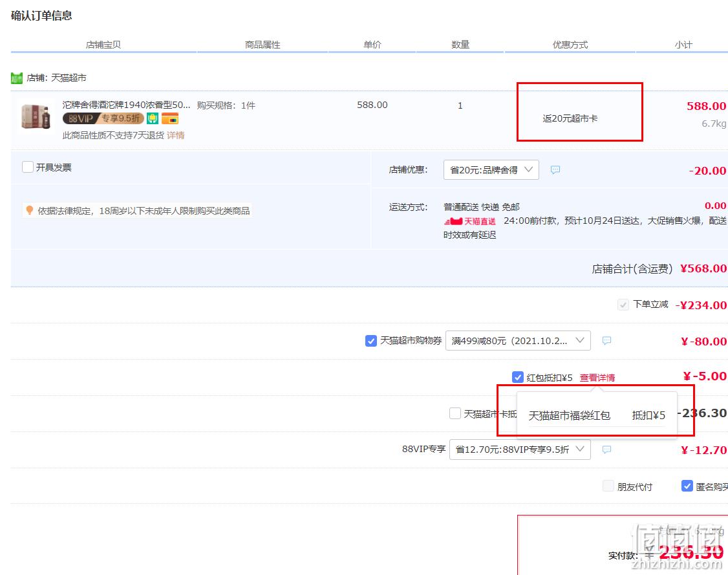Screen dimensions: 728x575
Task: Click the 普通配送 快递 免邮 shipping text
Action: [482, 207]
